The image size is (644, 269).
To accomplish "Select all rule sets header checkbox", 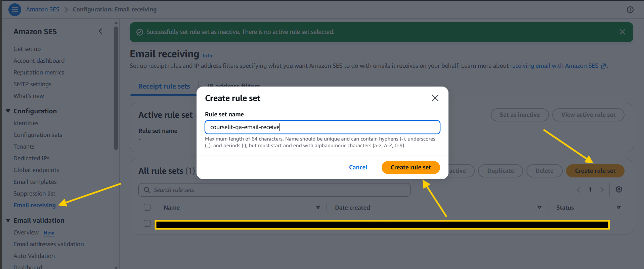I will (x=147, y=207).
